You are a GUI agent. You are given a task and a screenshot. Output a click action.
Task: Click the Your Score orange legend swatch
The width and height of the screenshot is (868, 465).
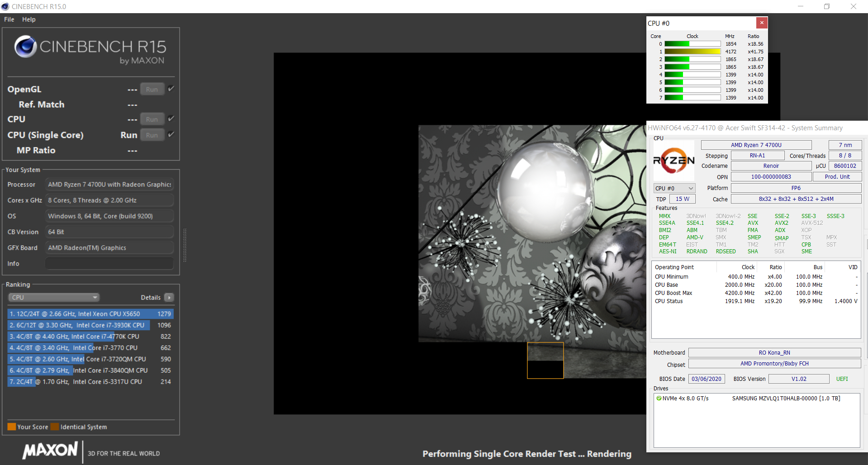tap(12, 427)
